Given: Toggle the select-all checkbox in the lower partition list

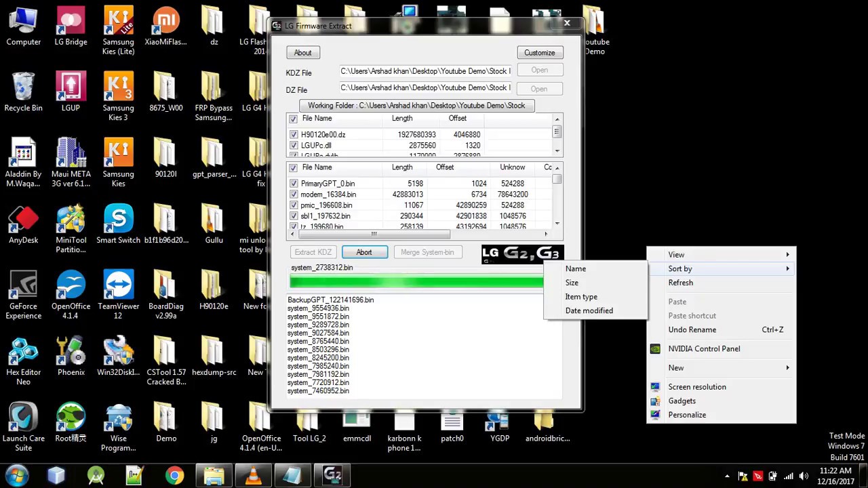Looking at the screenshot, I should 293,168.
